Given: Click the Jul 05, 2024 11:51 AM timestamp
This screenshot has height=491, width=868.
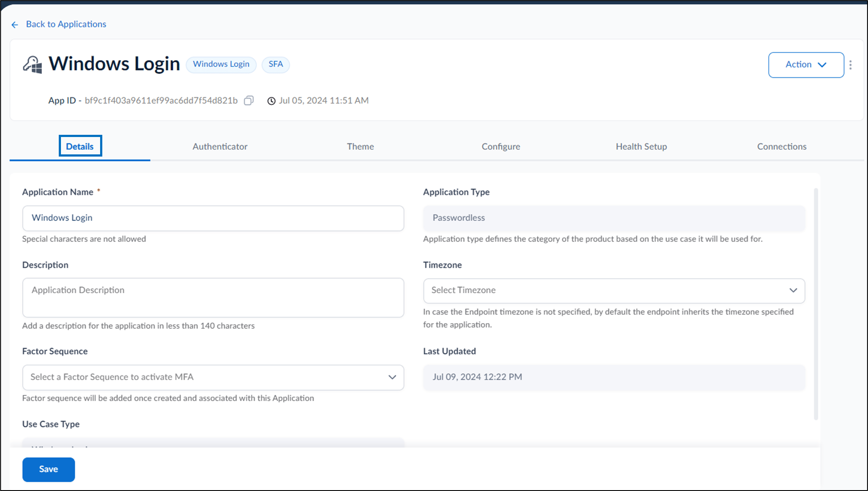Looking at the screenshot, I should click(x=323, y=100).
